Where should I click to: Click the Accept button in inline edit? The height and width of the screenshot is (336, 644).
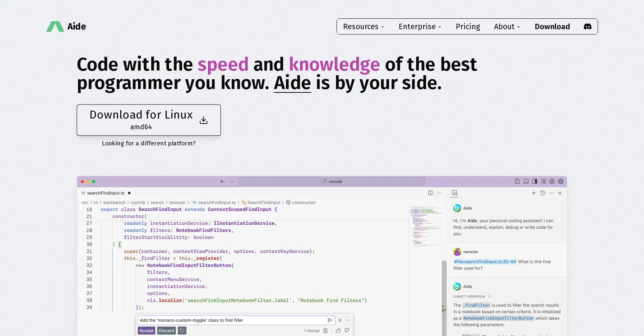pos(146,331)
